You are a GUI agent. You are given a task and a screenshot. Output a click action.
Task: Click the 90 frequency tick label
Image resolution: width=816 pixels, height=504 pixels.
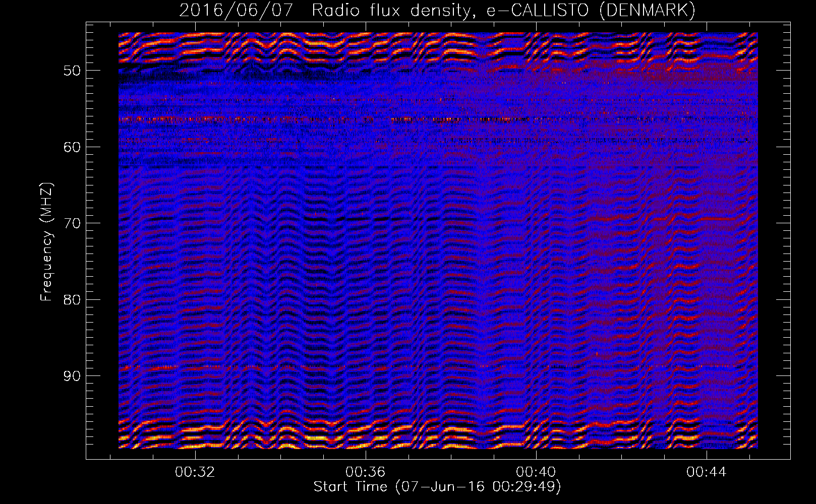coord(72,376)
